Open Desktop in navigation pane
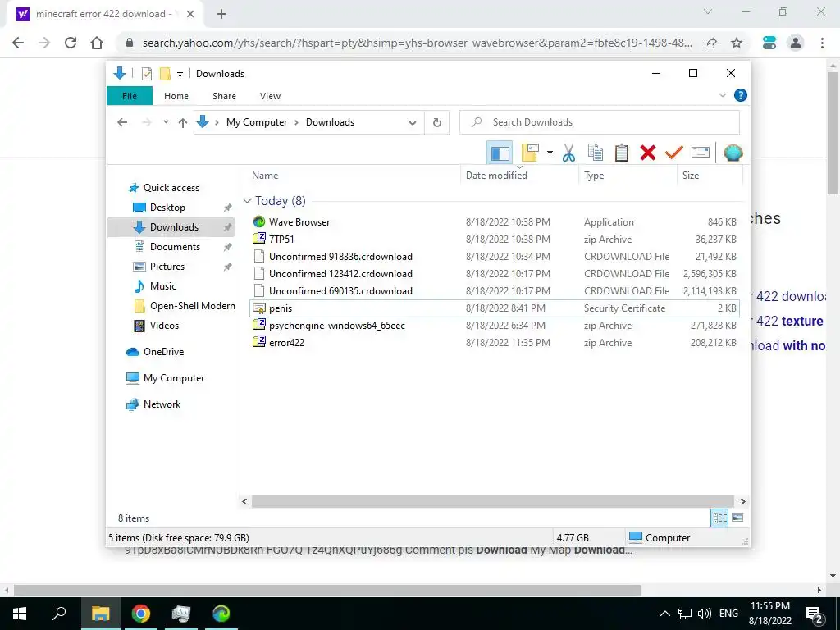This screenshot has height=630, width=840. point(167,208)
